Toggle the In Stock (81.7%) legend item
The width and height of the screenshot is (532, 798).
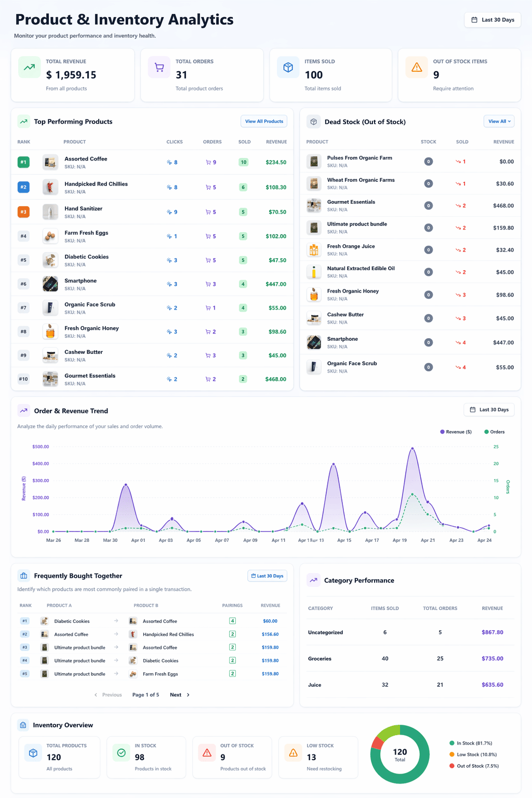click(471, 743)
